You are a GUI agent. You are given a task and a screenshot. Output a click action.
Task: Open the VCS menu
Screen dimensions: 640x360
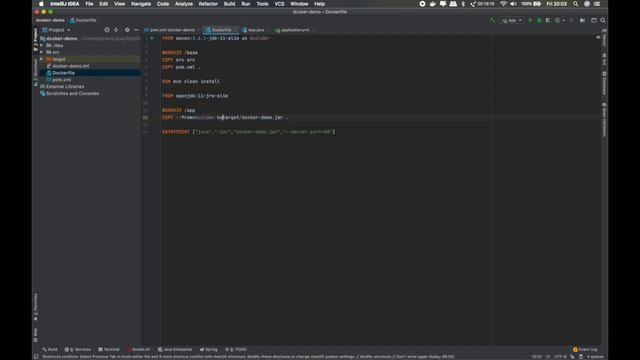pyautogui.click(x=279, y=4)
